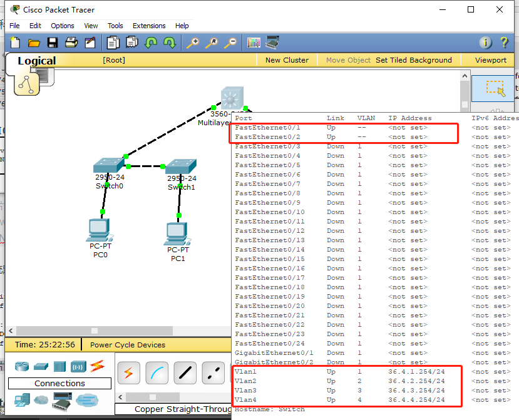The width and height of the screenshot is (519, 420).
Task: Choose the Wireless Devices category icon
Action: click(x=78, y=367)
